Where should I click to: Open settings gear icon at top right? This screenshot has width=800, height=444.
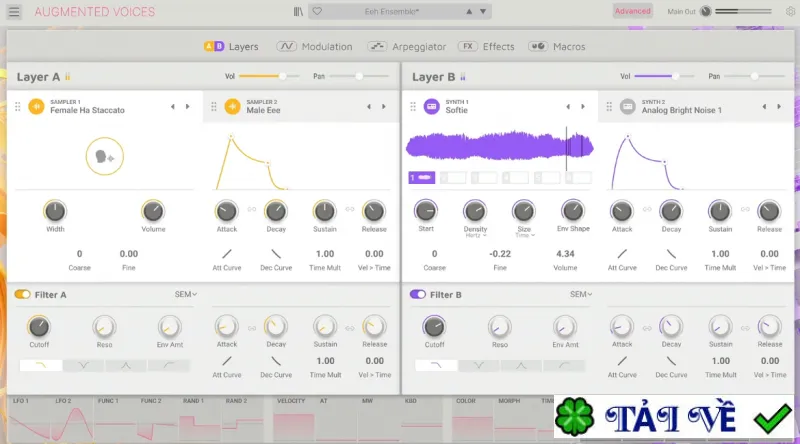click(x=790, y=11)
